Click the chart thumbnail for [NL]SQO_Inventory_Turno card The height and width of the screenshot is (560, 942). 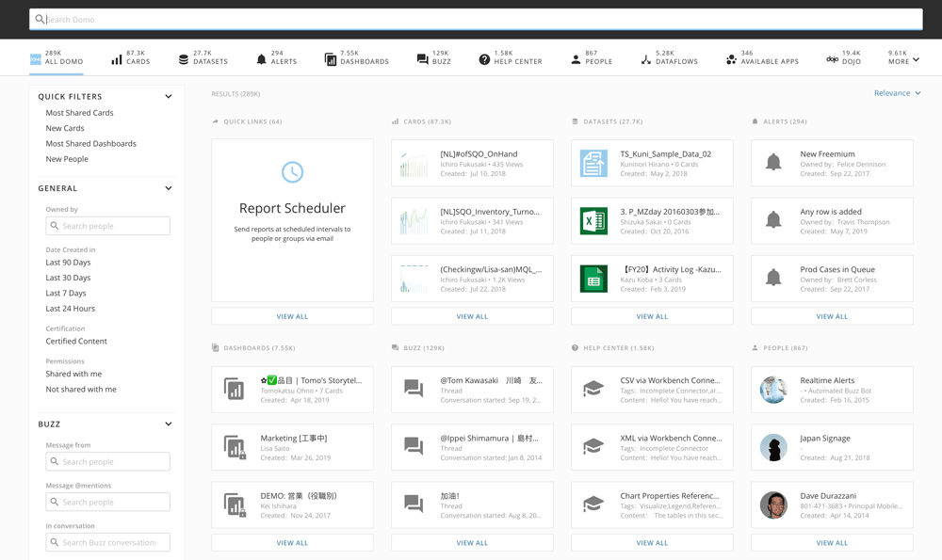(414, 221)
